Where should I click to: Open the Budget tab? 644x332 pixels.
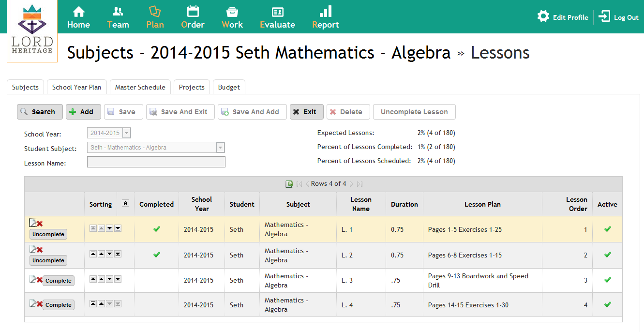tap(229, 87)
